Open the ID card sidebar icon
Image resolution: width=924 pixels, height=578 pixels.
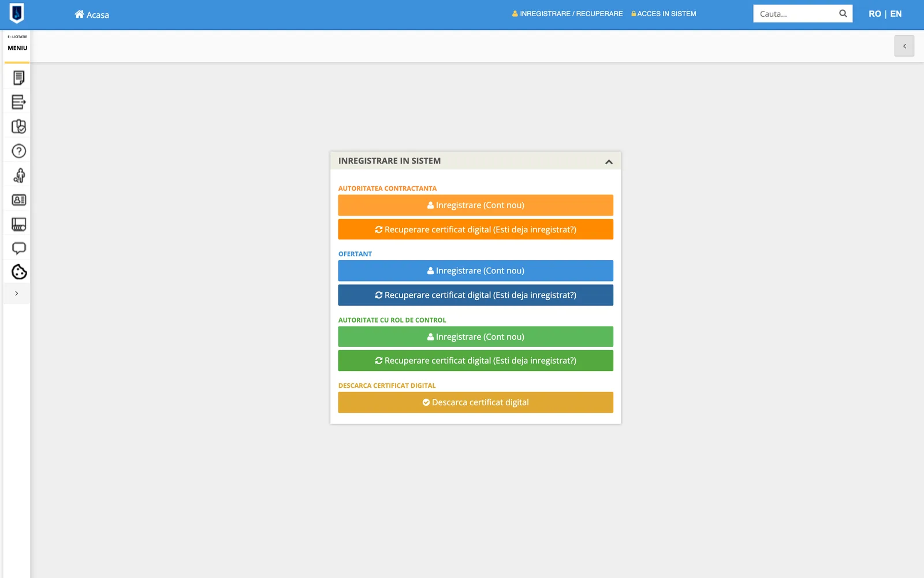pos(18,200)
